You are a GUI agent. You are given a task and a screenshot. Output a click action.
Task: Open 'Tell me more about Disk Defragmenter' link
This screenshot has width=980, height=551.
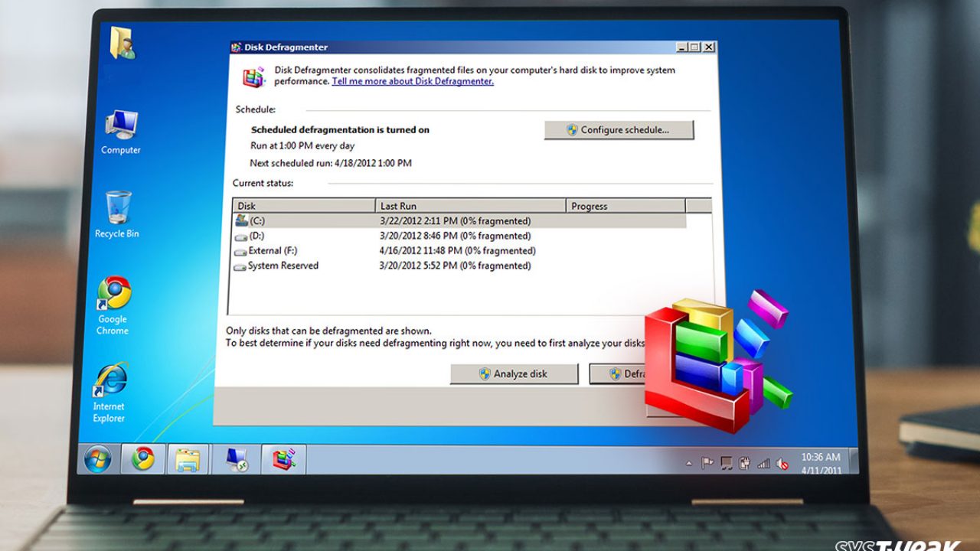click(x=413, y=82)
